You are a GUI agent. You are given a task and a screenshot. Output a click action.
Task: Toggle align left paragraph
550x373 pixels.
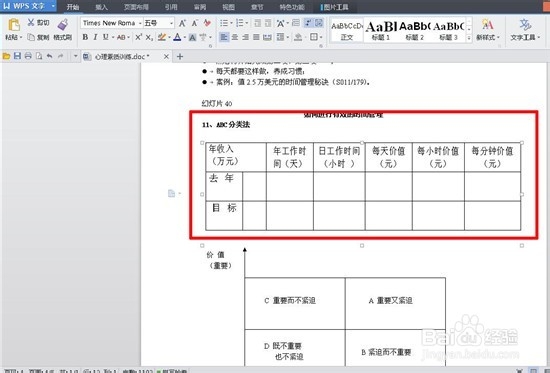coord(224,37)
